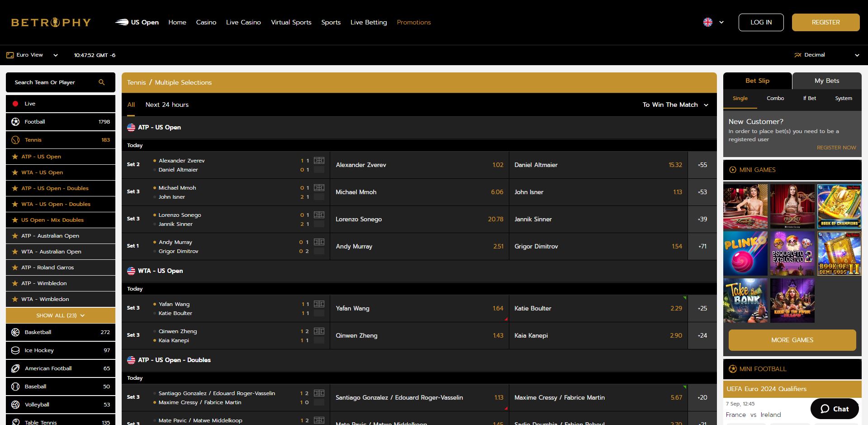Open Live Casino in top navigation

243,22
